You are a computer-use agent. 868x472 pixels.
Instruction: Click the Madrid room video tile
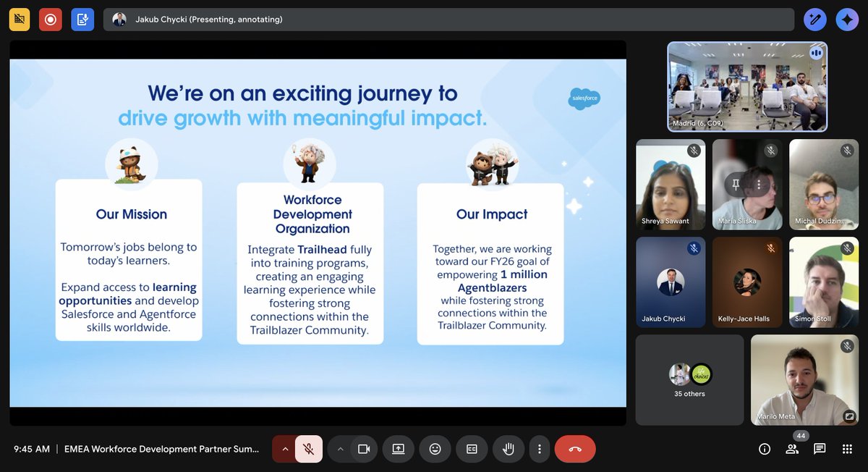(x=747, y=87)
